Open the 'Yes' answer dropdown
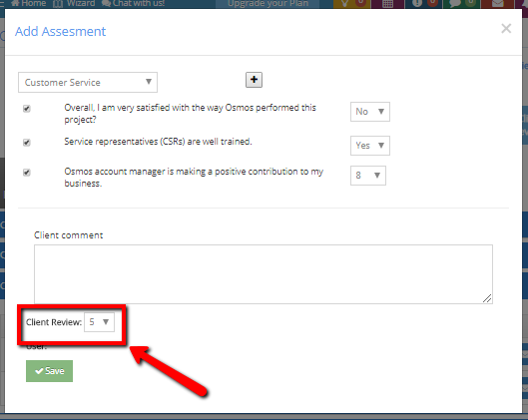 [370, 146]
